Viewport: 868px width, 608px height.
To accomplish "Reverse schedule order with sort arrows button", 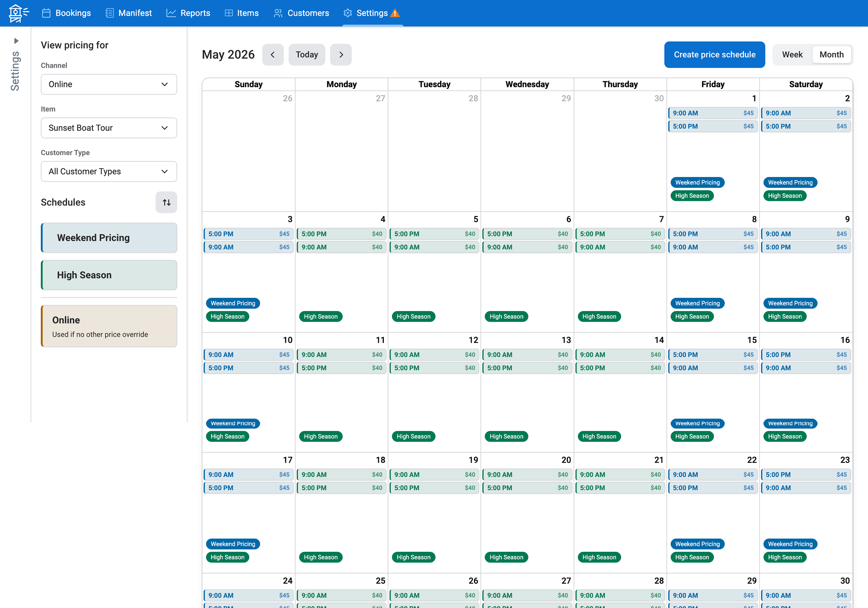I will (166, 202).
